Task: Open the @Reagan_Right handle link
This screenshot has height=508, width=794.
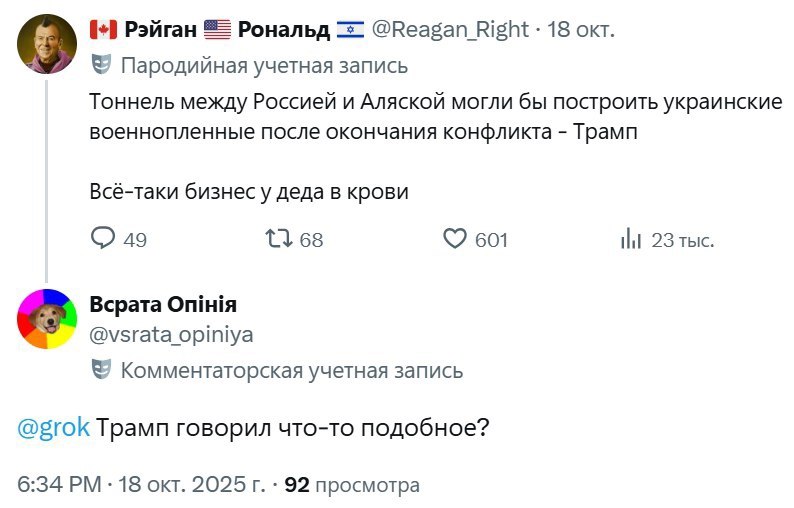Action: coord(449,29)
